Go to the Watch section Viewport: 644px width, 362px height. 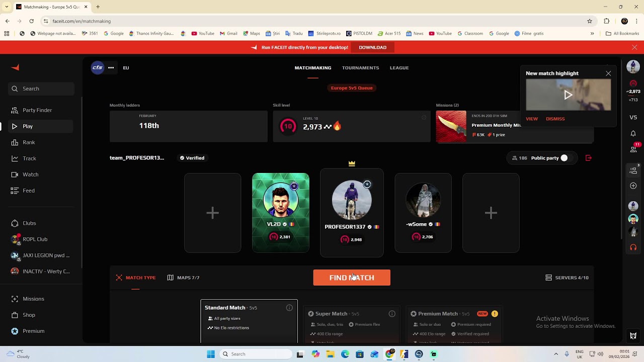click(30, 174)
